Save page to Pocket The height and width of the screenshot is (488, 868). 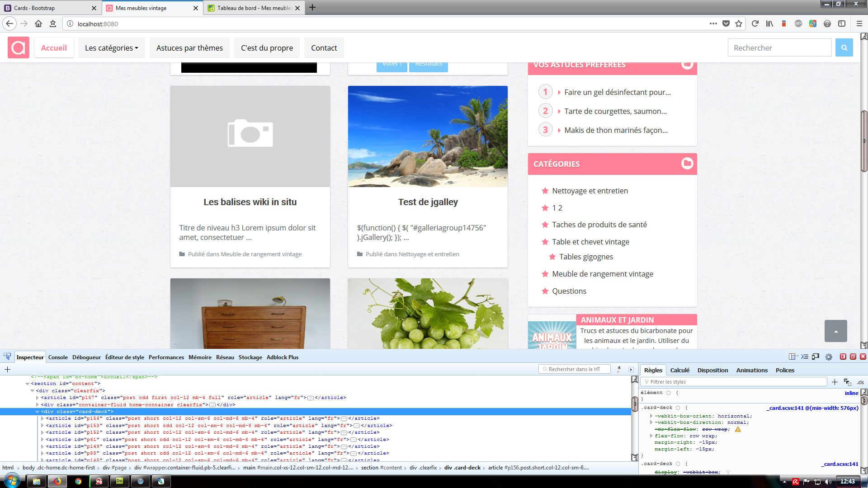pos(726,23)
